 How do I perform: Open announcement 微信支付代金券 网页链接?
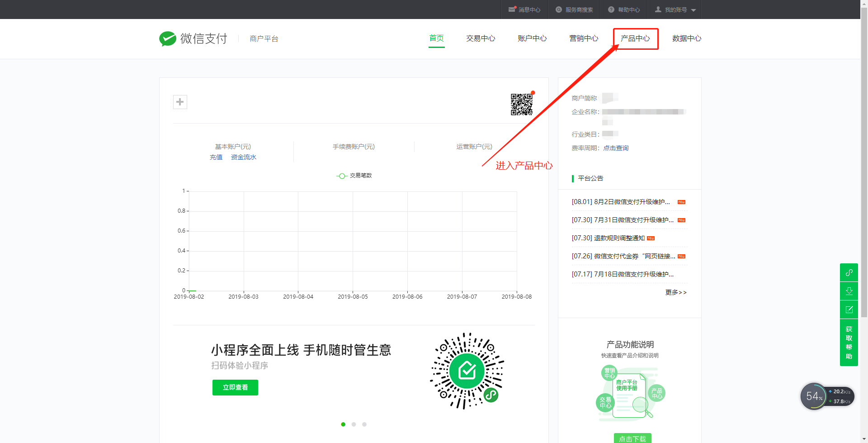[x=623, y=256]
